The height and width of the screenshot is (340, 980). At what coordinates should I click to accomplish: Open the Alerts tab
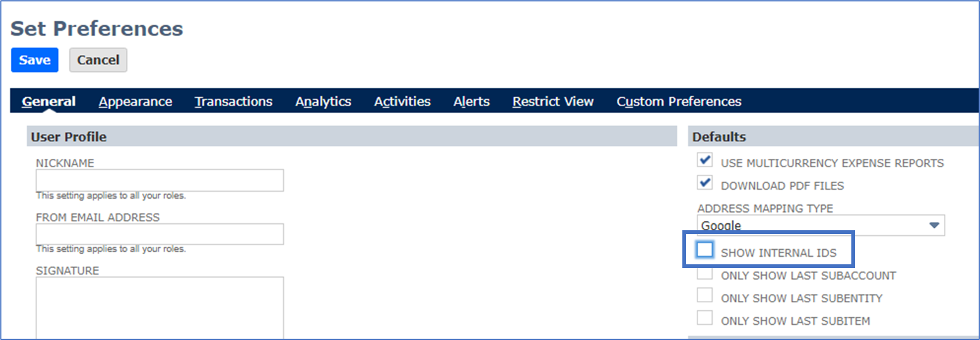472,102
